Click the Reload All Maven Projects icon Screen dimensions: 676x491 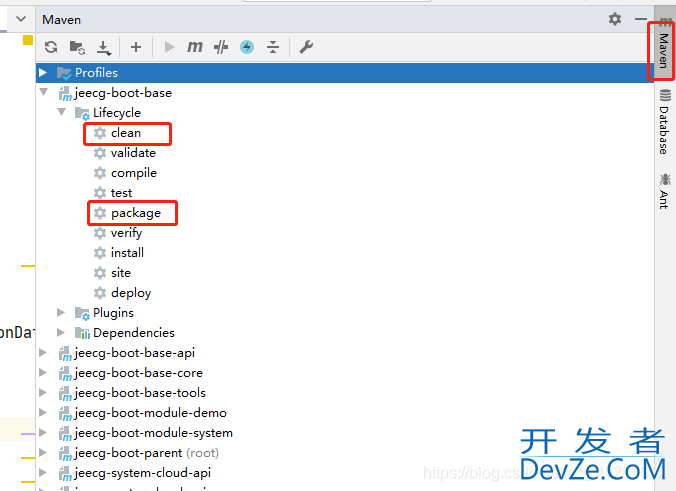[51, 47]
